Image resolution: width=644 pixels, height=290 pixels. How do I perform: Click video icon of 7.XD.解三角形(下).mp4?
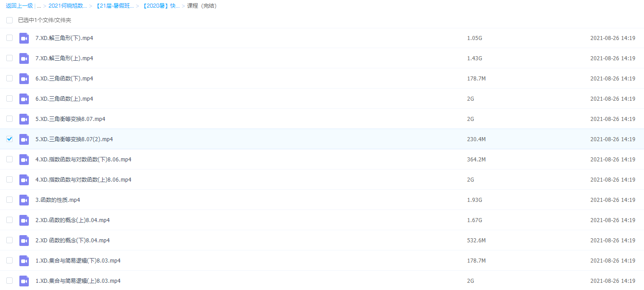24,38
